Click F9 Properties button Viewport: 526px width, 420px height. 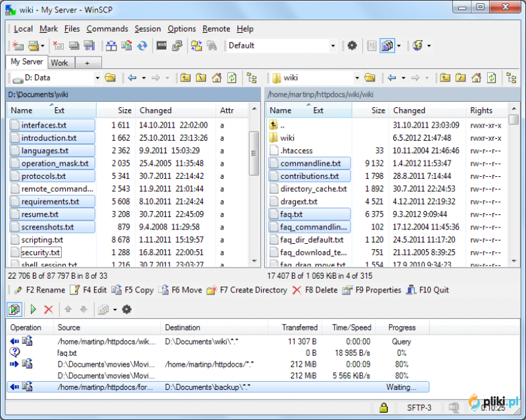pyautogui.click(x=371, y=290)
